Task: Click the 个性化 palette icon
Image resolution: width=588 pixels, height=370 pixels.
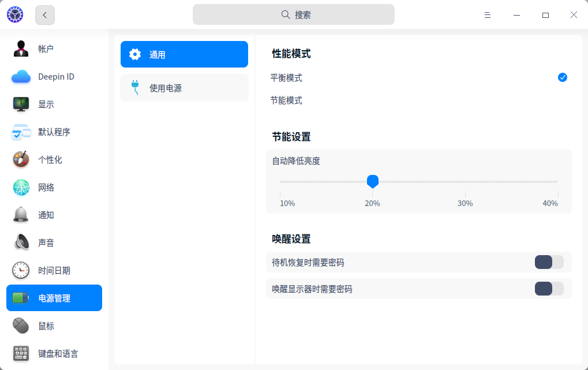Action: point(21,160)
